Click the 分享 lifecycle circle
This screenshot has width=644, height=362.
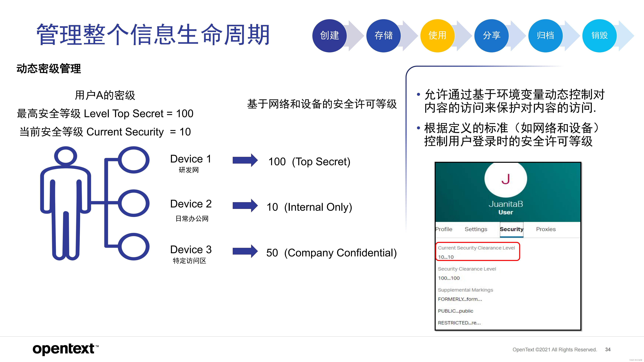click(491, 35)
